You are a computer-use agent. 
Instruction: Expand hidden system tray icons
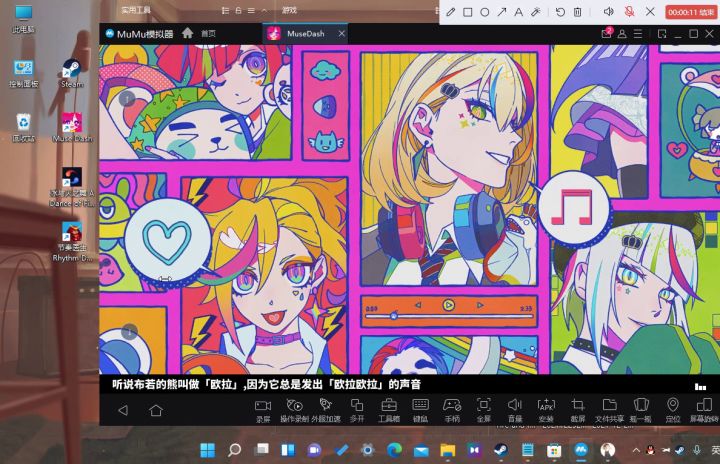point(636,450)
